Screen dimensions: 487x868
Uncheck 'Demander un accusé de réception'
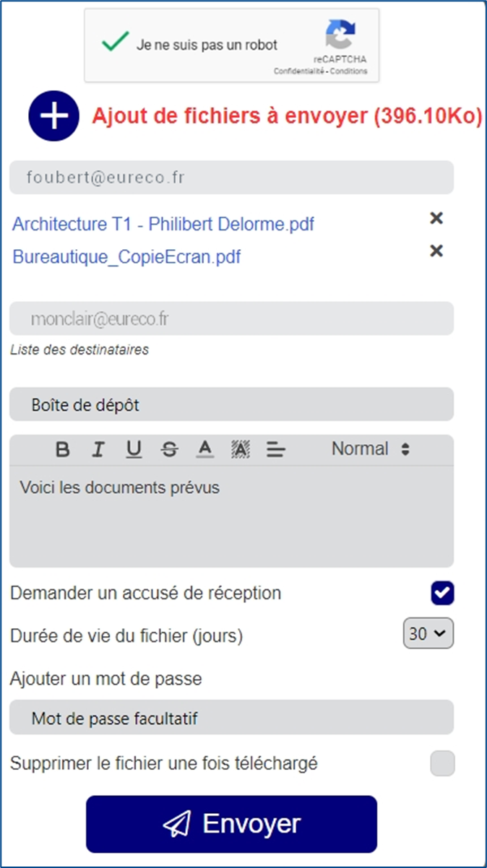click(442, 594)
